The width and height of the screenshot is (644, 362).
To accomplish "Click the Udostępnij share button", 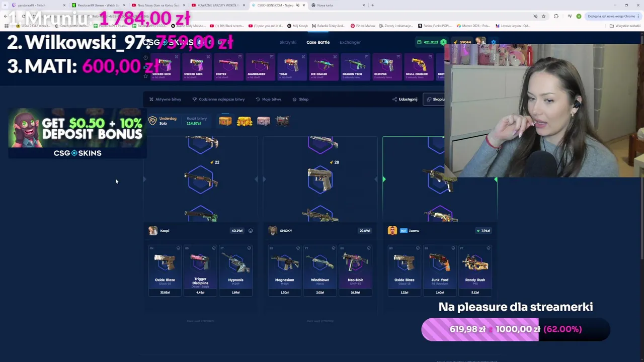I will pyautogui.click(x=405, y=99).
